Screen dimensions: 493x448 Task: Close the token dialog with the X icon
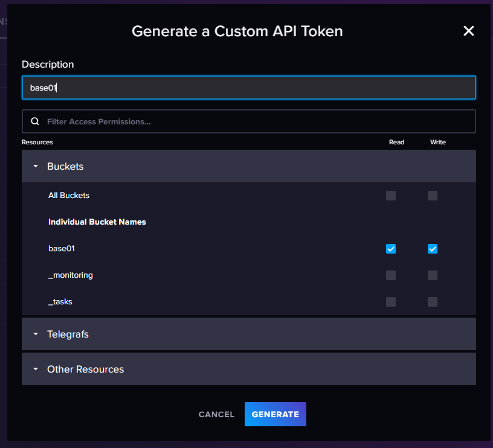pos(469,31)
